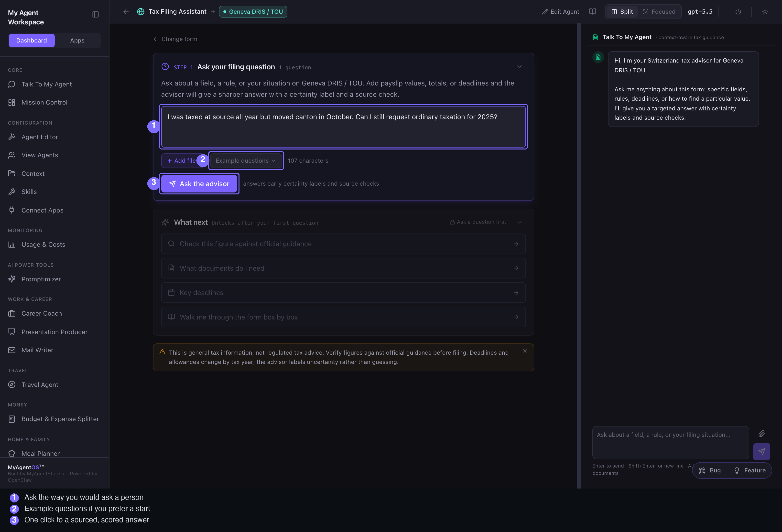Image resolution: width=782 pixels, height=532 pixels.
Task: Click the sparkle icon beside What next
Action: [x=165, y=222]
